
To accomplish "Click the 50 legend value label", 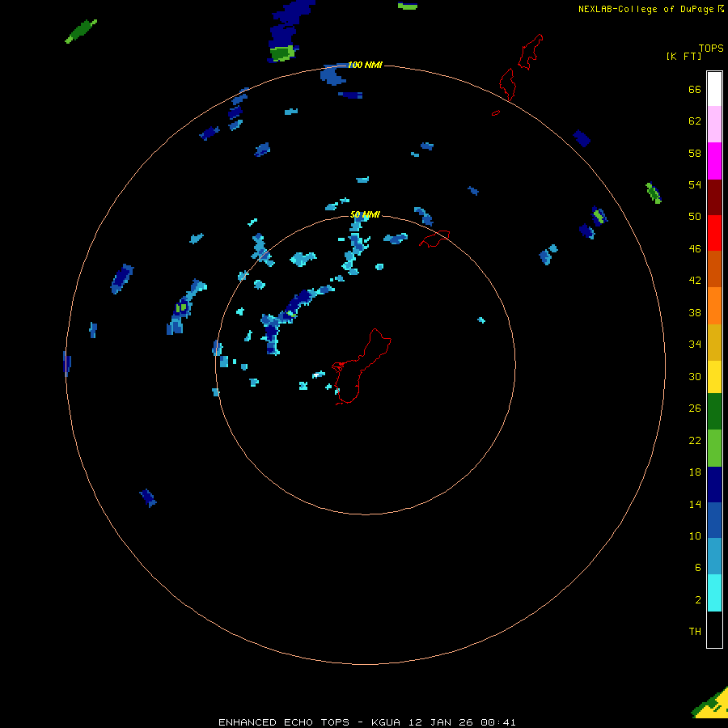I will tap(695, 216).
